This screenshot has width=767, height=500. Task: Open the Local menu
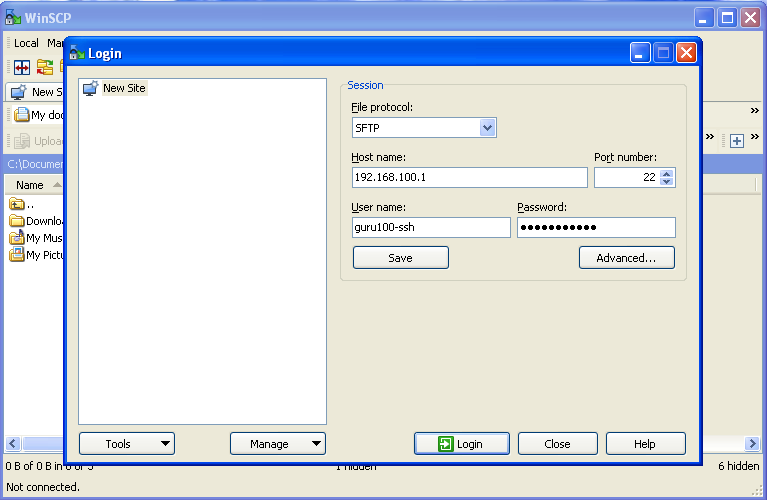26,43
